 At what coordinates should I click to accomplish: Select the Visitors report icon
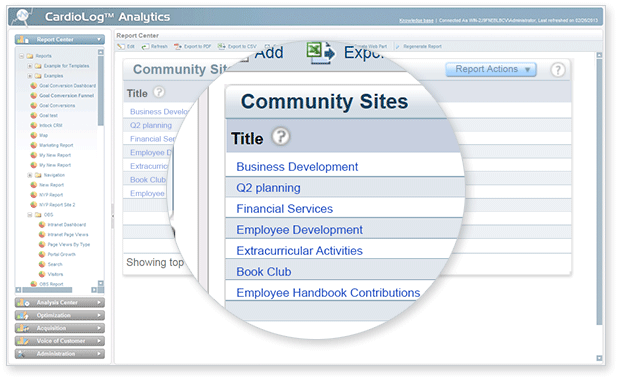[42, 274]
